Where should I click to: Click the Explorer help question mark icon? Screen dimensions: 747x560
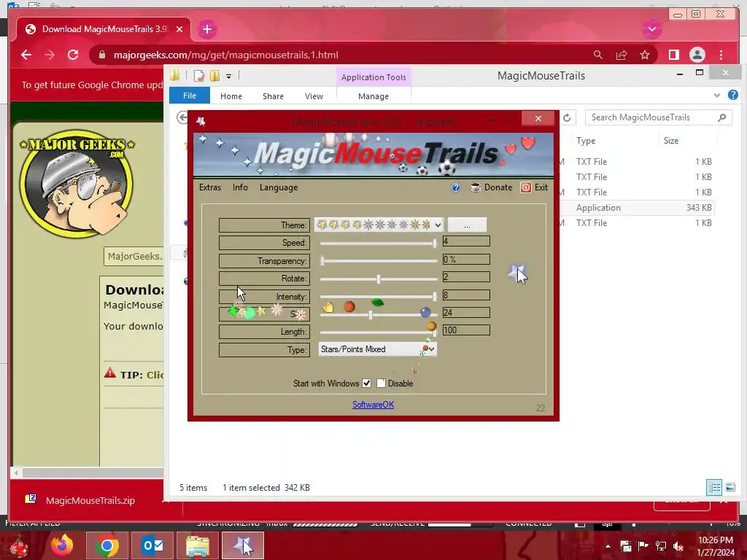732,96
